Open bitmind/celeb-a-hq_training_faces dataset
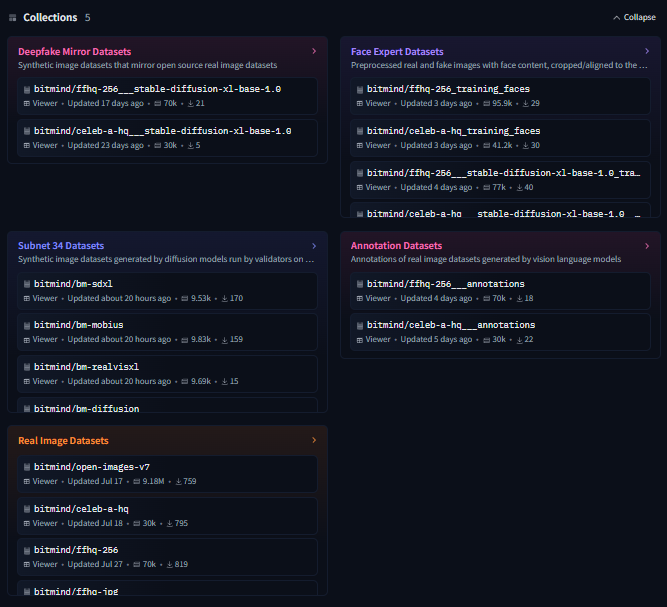This screenshot has height=607, width=667. (x=500, y=138)
